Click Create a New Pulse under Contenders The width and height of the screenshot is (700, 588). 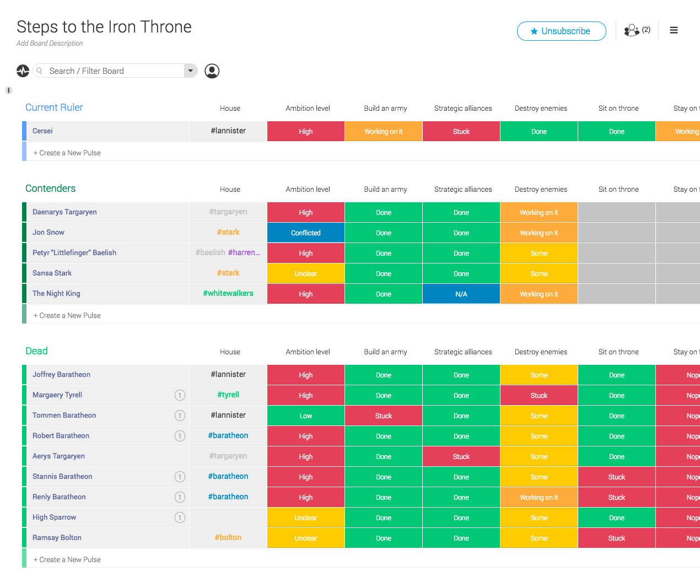click(67, 315)
